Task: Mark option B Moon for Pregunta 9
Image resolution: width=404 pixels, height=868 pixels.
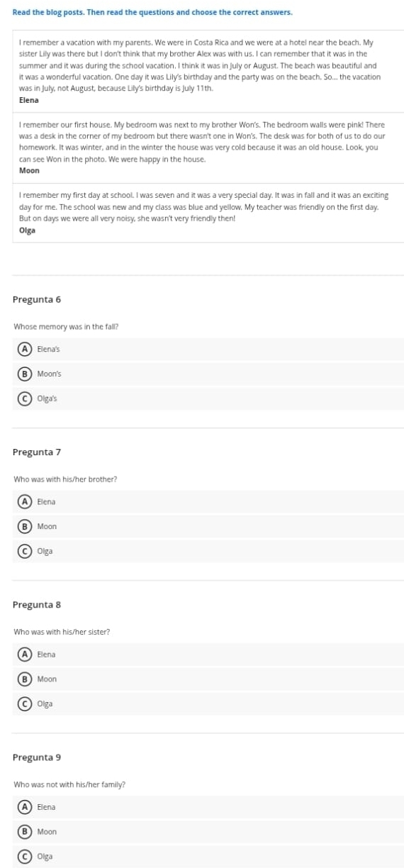Action: pyautogui.click(x=208, y=832)
